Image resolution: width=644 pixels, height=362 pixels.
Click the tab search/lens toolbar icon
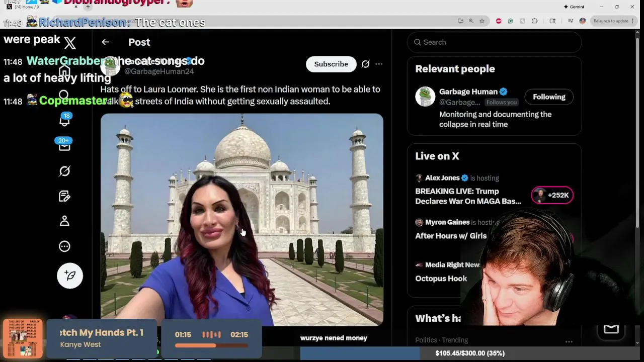pos(552,21)
